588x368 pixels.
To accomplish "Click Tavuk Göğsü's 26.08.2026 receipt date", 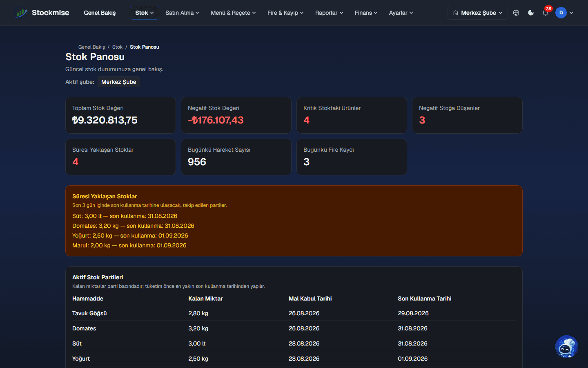I will coord(304,313).
